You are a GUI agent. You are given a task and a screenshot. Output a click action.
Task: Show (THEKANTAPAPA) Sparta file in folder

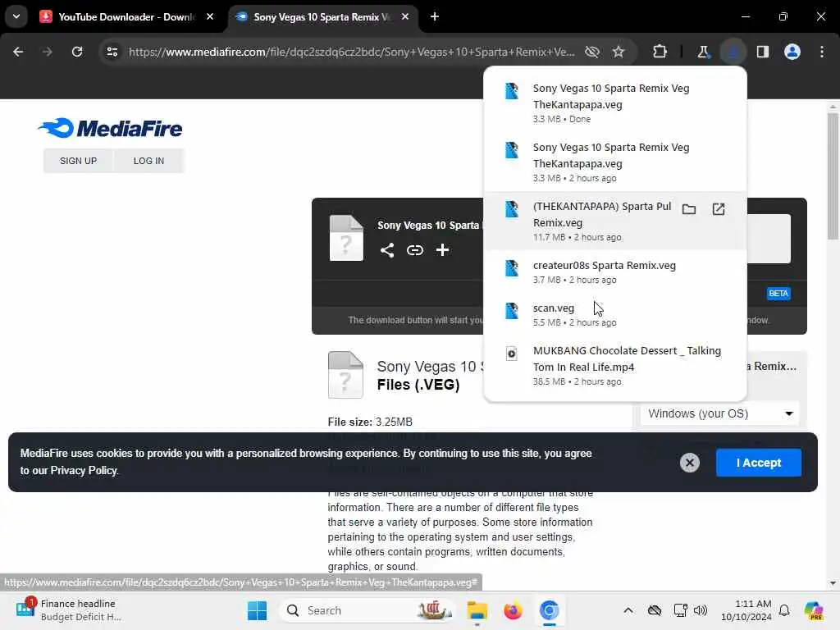(689, 209)
